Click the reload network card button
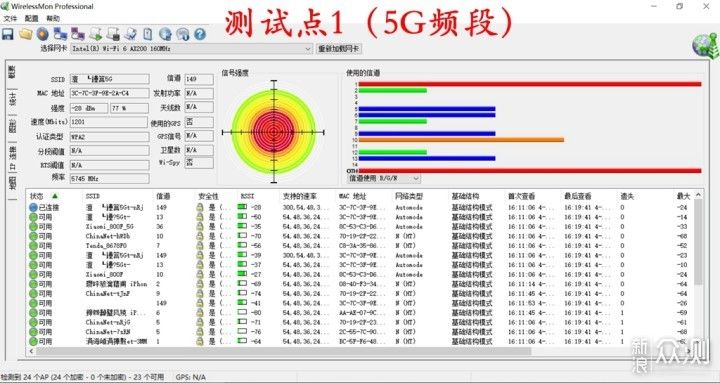This screenshot has width=720, height=383. click(x=339, y=49)
